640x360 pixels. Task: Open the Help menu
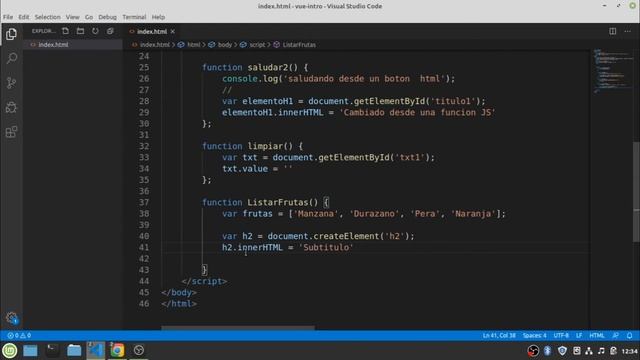click(x=158, y=17)
